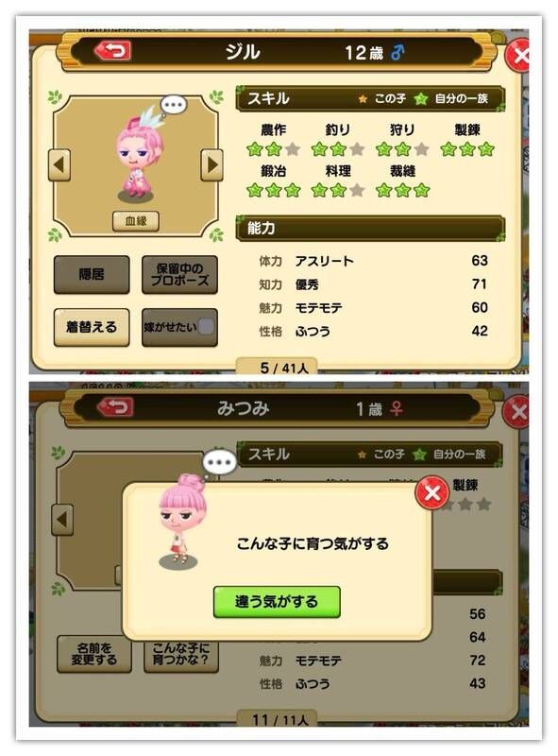The height and width of the screenshot is (756, 558).
Task: Open the 血縁 lineage button
Action: tap(136, 221)
